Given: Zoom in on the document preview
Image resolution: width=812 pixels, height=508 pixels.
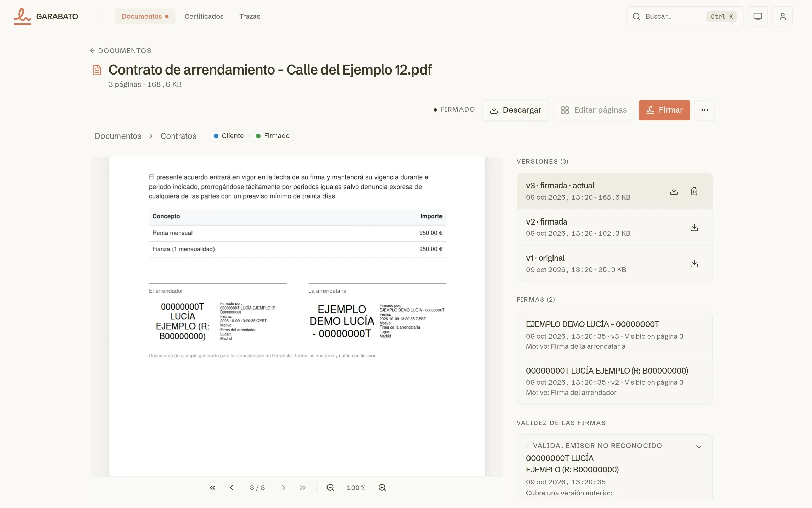Looking at the screenshot, I should (382, 488).
